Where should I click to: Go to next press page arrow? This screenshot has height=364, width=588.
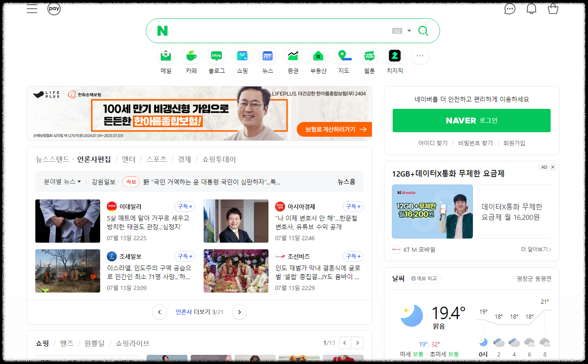(239, 312)
